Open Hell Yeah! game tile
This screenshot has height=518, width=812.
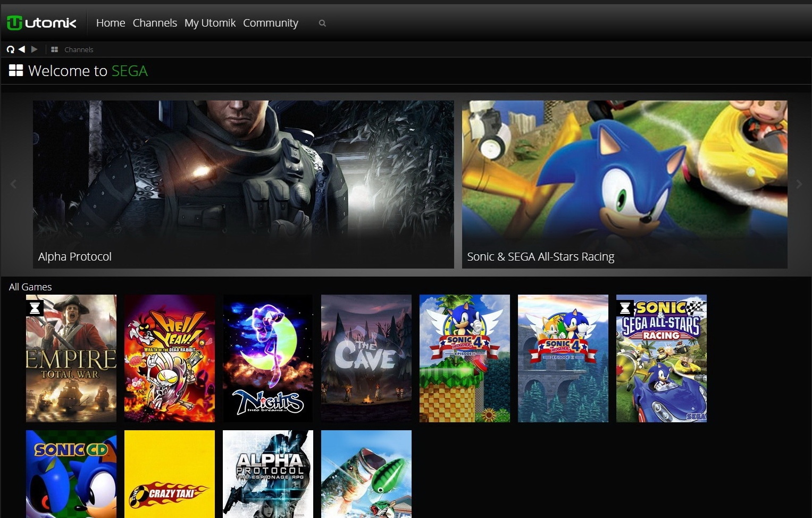170,358
